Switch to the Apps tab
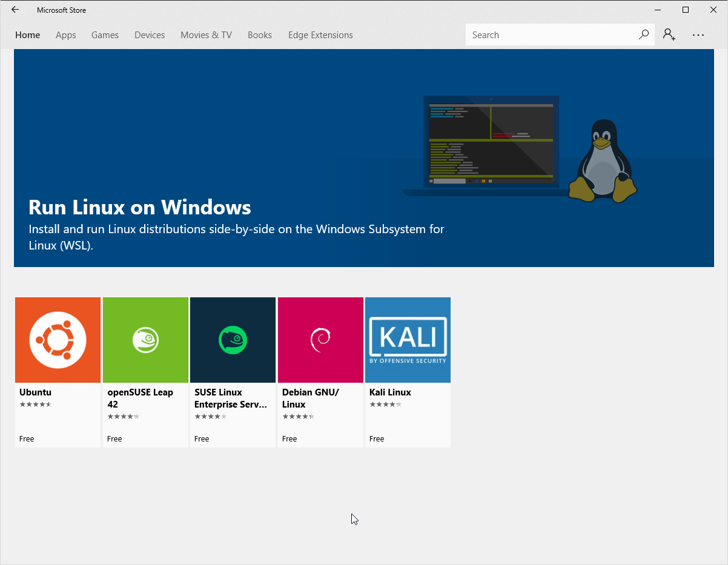The height and width of the screenshot is (565, 728). (x=65, y=35)
